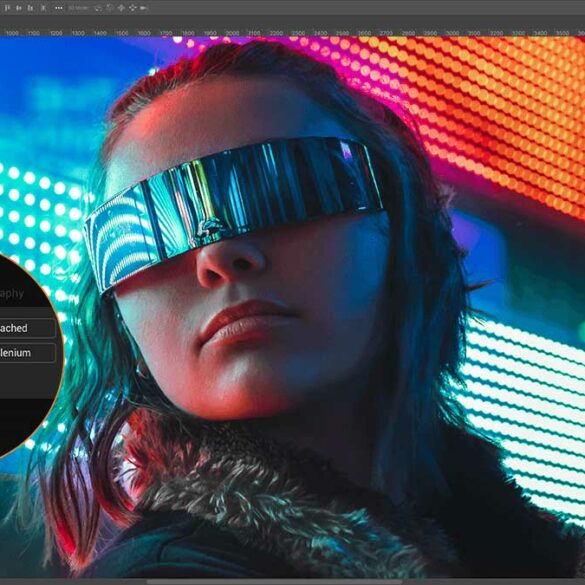Select the 3D Slide camera icon
585x585 pixels.
[x=132, y=8]
